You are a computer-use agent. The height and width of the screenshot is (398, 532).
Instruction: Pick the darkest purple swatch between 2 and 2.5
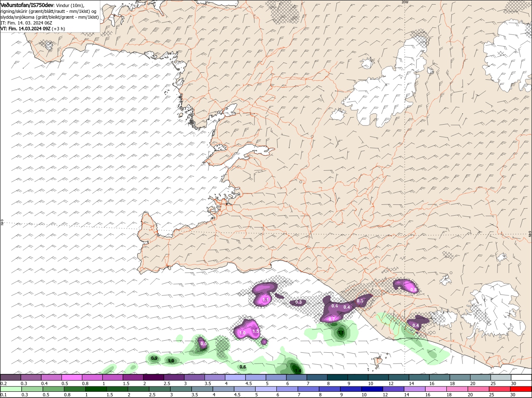153,377
